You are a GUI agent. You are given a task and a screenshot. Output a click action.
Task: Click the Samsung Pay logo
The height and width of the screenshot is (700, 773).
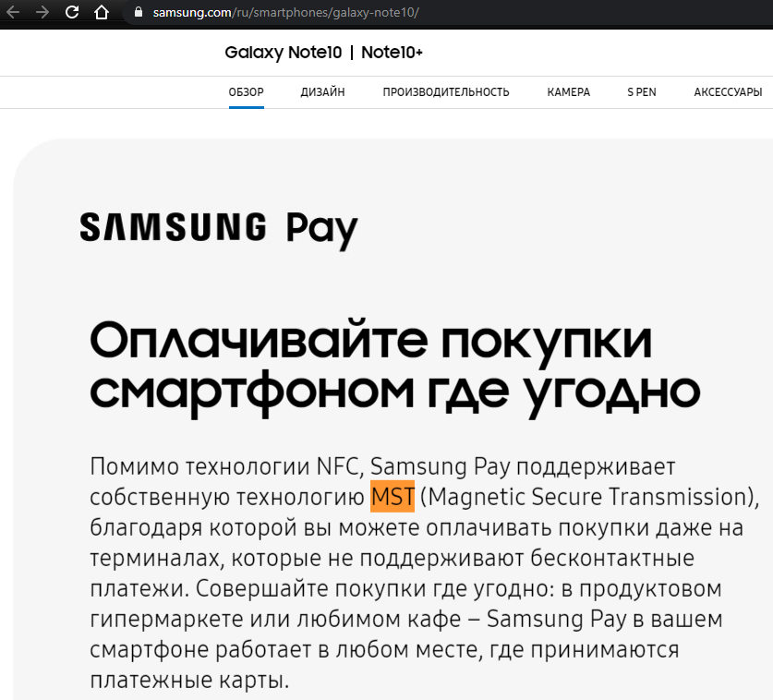click(218, 230)
